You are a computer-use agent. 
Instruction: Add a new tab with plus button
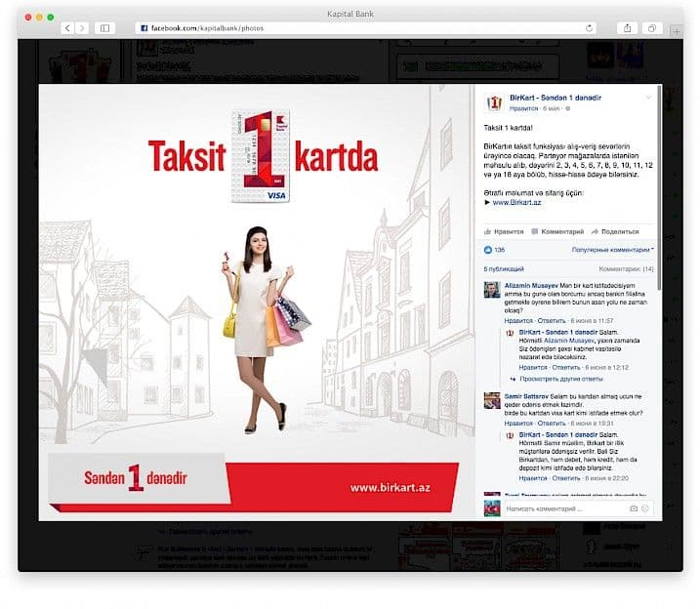point(677,31)
